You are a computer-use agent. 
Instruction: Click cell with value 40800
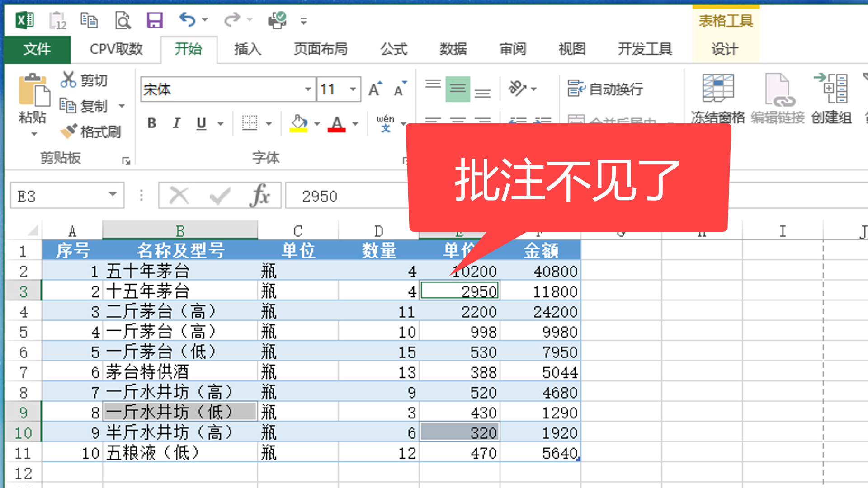coord(540,271)
